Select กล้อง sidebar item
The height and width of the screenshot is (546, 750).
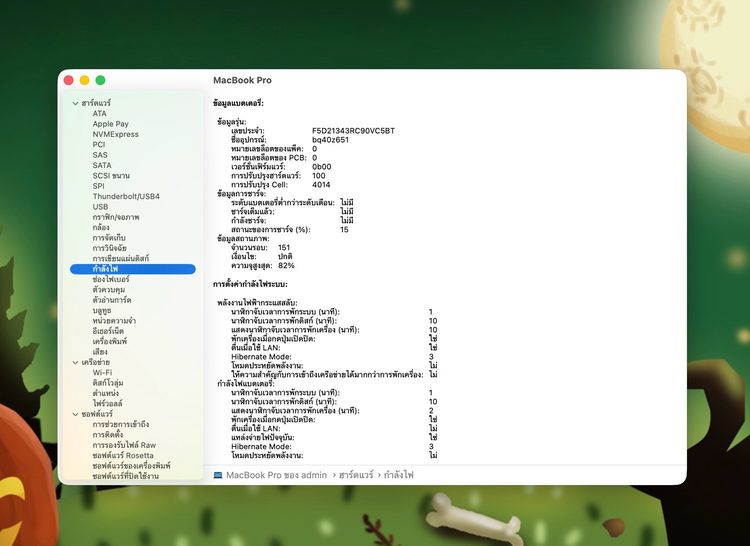click(x=101, y=228)
